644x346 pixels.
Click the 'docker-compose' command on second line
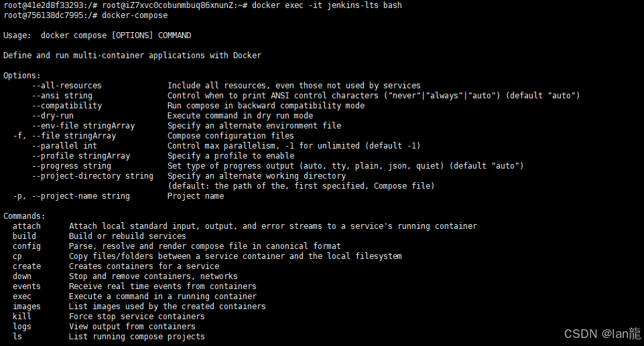(x=135, y=15)
